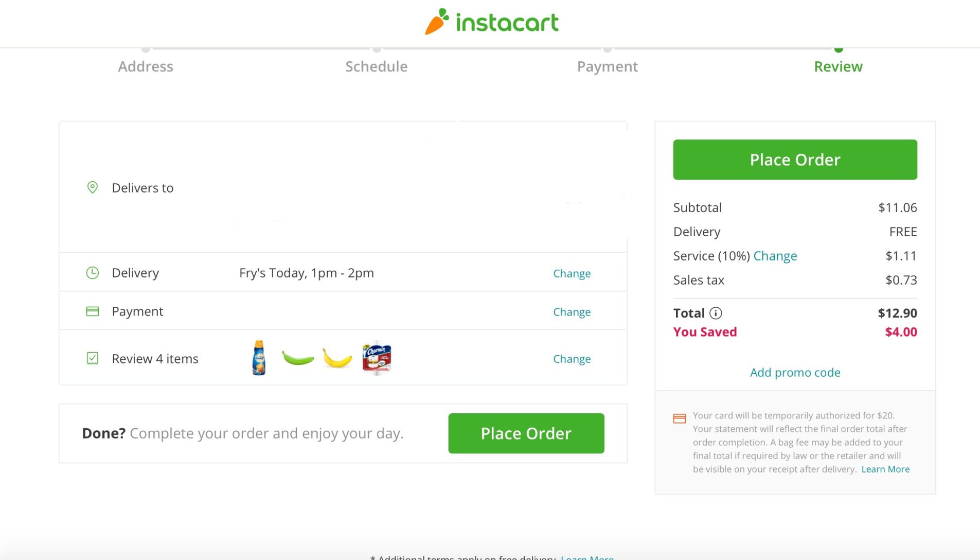980x560 pixels.
Task: Change the Service fee percentage
Action: tap(775, 256)
